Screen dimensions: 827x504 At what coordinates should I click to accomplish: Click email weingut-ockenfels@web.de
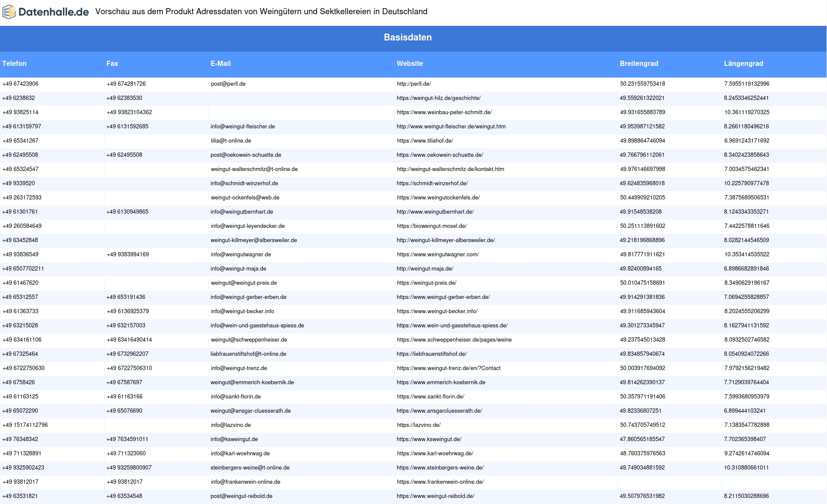click(x=245, y=198)
